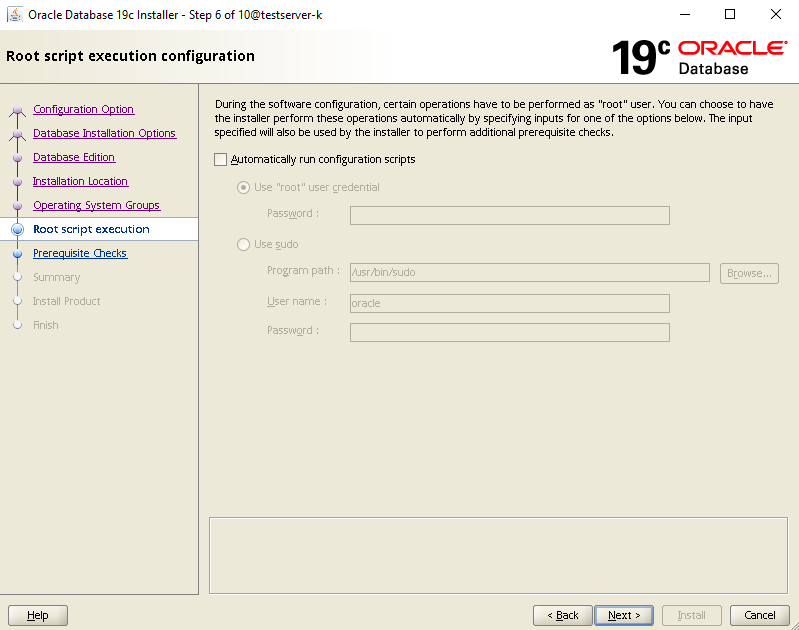
Task: Open Operating System Groups step
Action: click(x=96, y=205)
